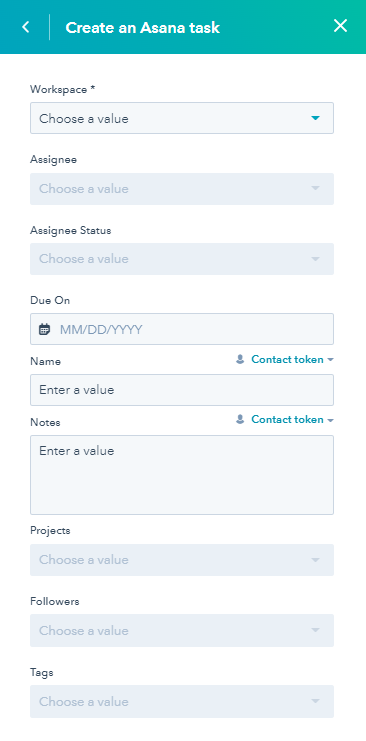Open the Workspace dropdown
The height and width of the screenshot is (741, 366).
click(182, 118)
